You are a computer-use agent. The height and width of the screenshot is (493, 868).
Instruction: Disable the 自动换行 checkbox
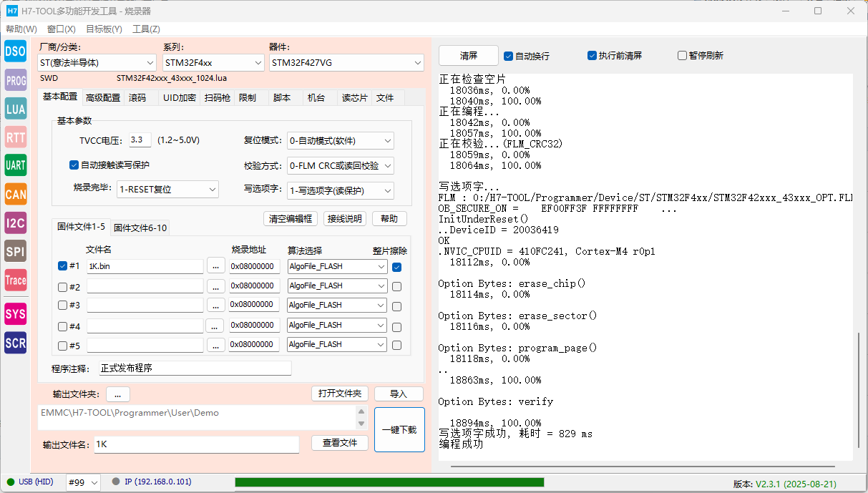click(x=509, y=56)
